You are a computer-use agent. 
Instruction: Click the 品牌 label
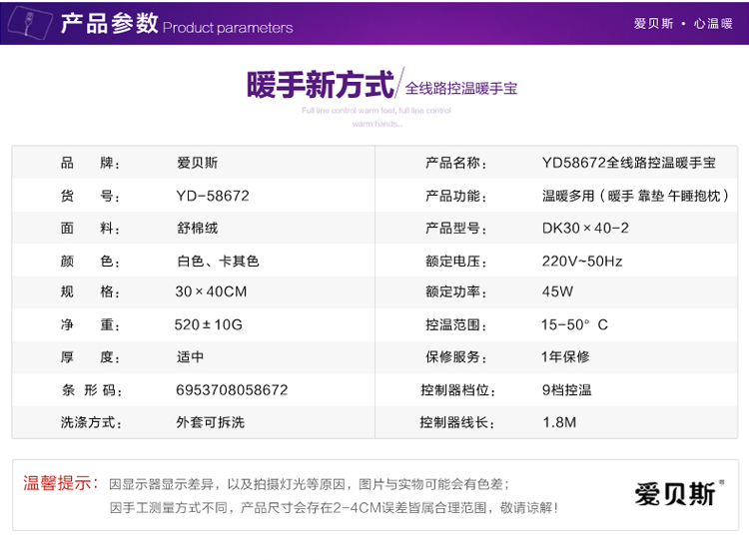pyautogui.click(x=90, y=164)
